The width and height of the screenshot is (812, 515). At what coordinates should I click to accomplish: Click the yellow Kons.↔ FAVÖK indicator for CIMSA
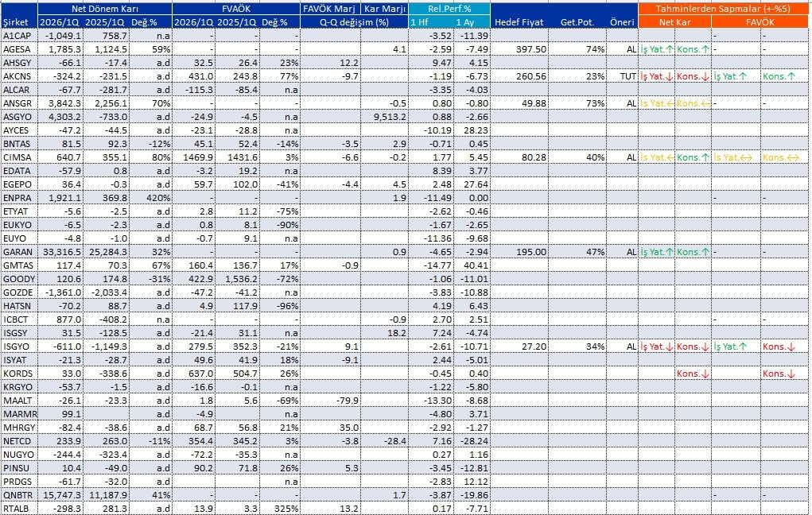(x=780, y=157)
